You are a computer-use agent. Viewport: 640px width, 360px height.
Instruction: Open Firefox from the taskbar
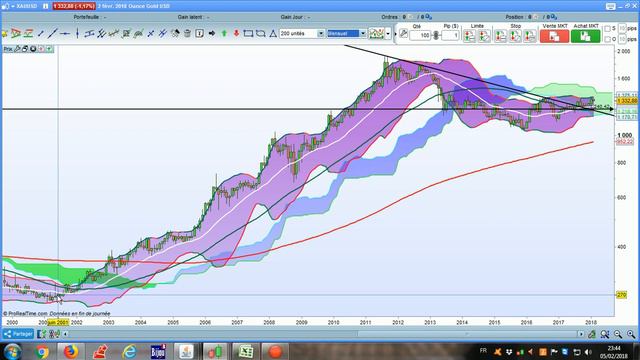point(71,351)
